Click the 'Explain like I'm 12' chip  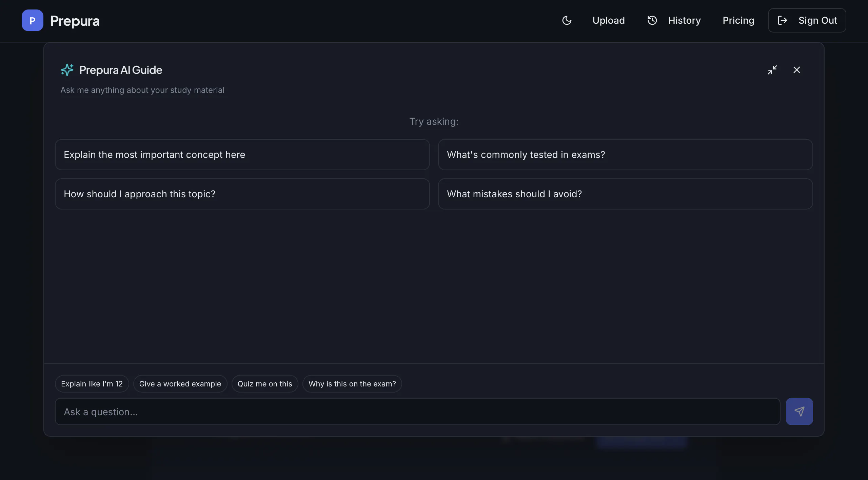click(92, 384)
